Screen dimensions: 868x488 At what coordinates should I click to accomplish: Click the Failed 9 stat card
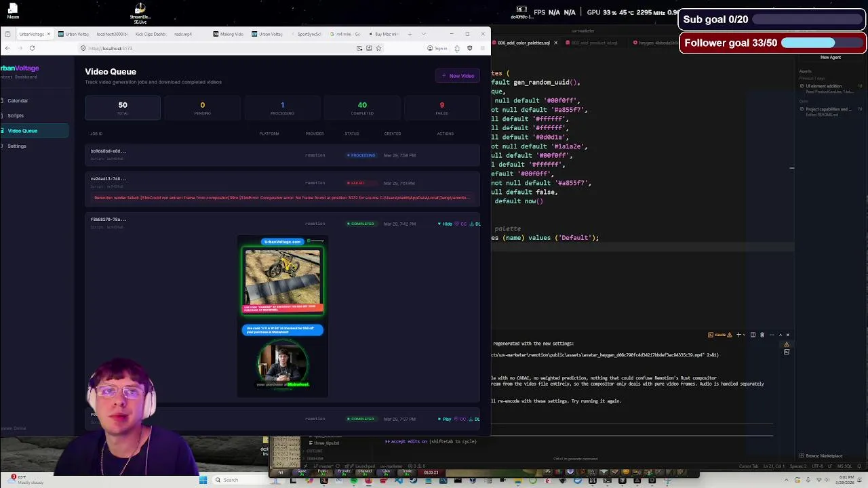(442, 108)
